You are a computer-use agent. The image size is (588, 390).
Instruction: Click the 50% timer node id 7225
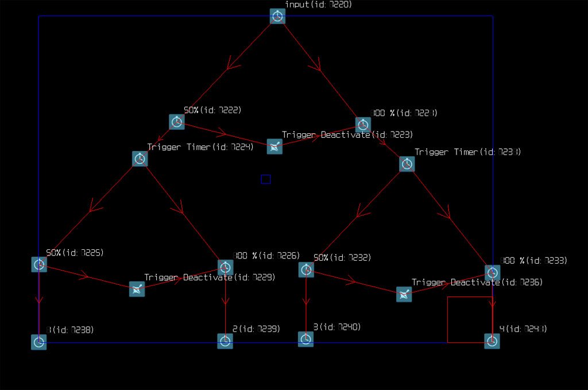(40, 264)
